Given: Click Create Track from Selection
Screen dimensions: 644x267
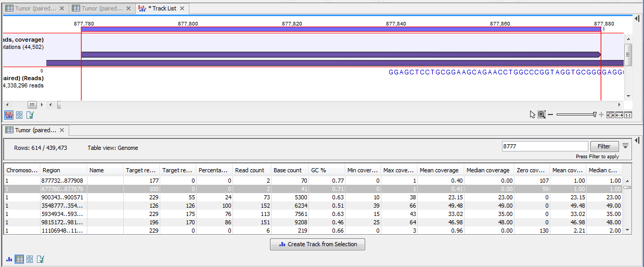Looking at the screenshot, I should coord(317,244).
